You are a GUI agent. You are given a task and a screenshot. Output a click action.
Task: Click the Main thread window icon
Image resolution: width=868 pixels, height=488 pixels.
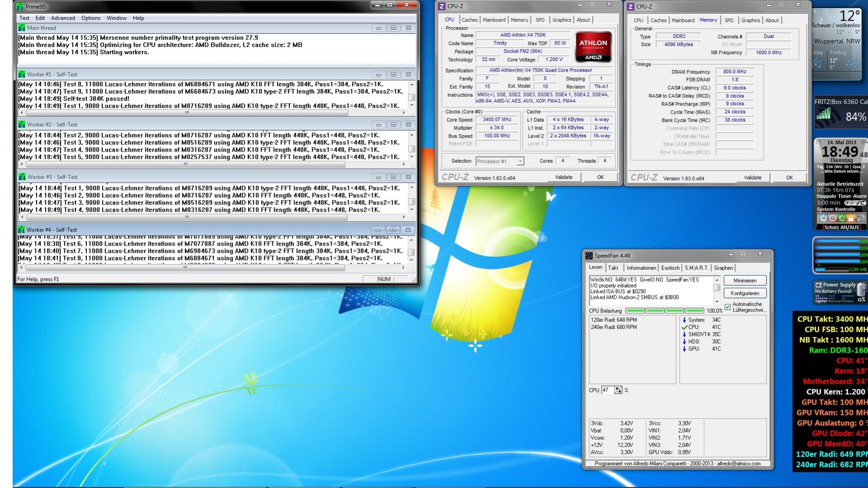tap(21, 28)
